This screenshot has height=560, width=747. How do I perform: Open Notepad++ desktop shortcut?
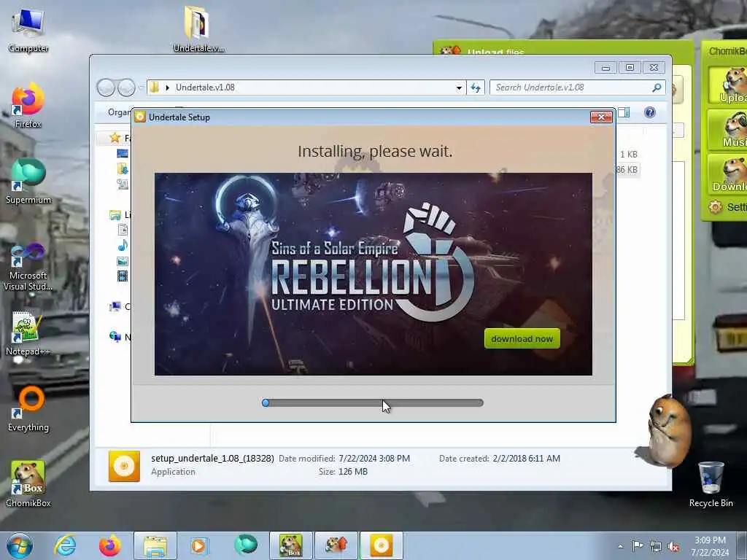coord(28,333)
